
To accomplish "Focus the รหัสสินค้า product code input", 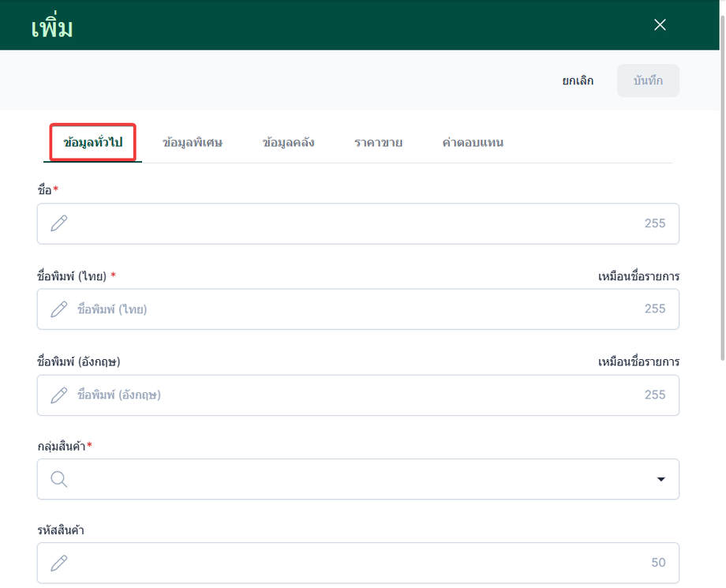I will pos(358,563).
